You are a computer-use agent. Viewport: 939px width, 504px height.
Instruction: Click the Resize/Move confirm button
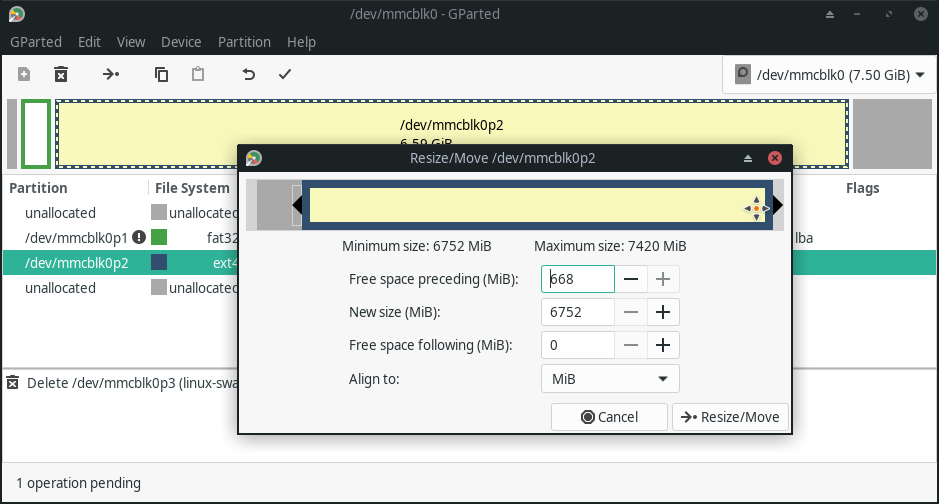click(730, 417)
